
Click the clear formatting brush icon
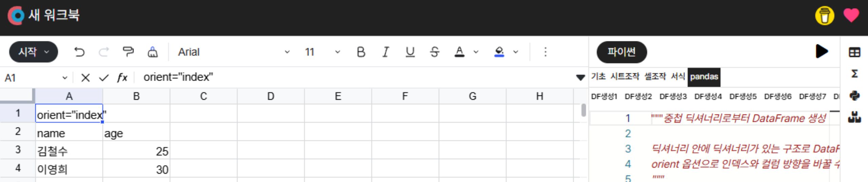point(153,52)
